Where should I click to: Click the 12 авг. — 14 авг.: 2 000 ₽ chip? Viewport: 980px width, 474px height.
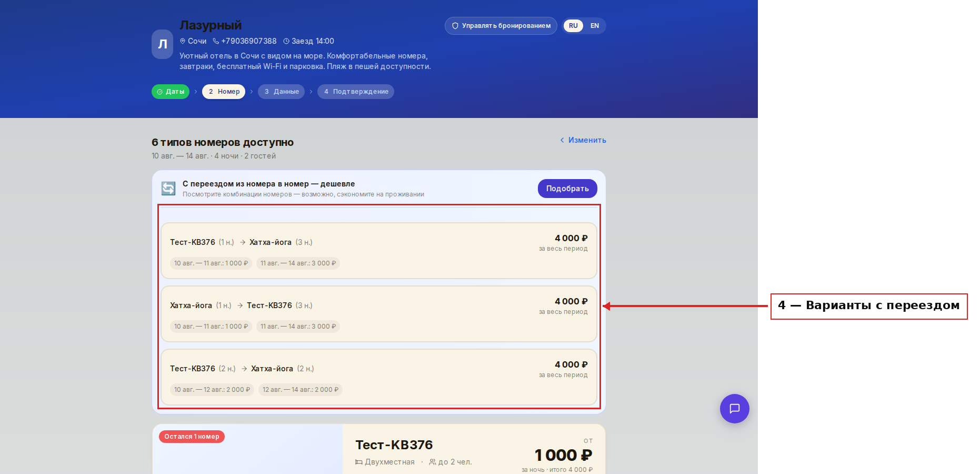(x=301, y=390)
